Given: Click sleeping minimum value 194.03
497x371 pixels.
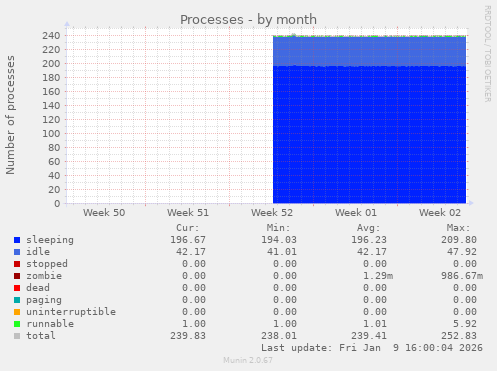Looking at the screenshot, I should (279, 240).
